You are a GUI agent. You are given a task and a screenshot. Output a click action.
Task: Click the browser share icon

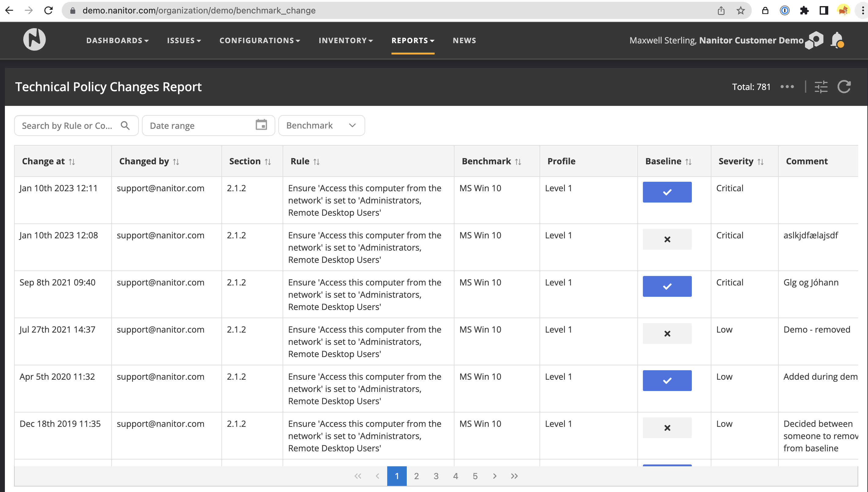pos(721,10)
